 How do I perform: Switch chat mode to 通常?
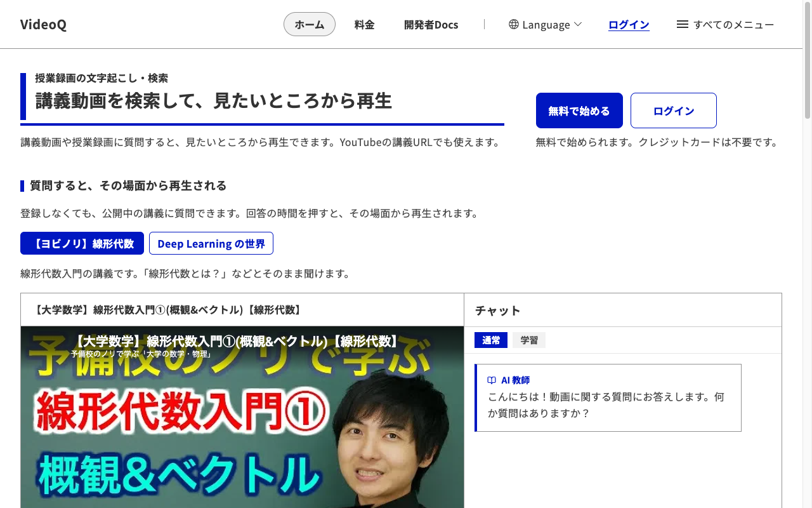click(x=491, y=340)
